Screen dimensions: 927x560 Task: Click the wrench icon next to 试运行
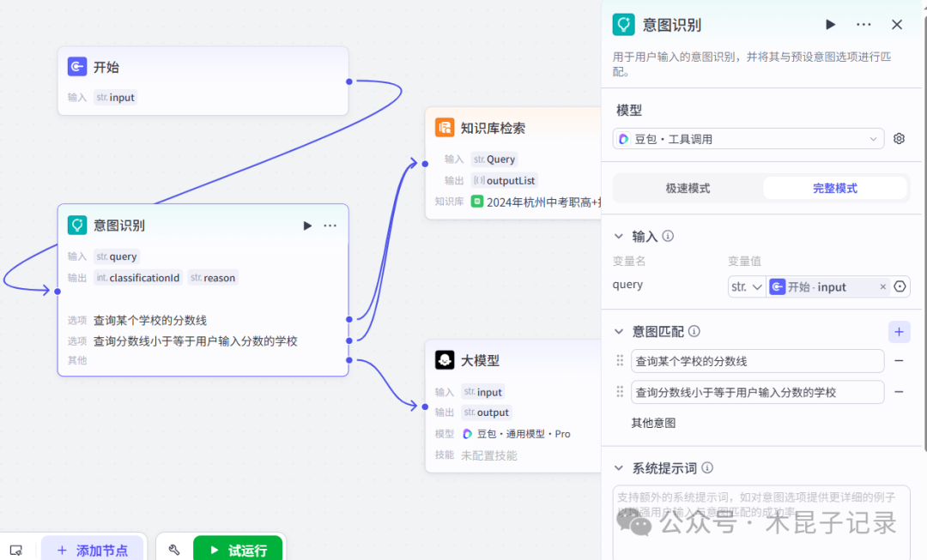coord(174,549)
